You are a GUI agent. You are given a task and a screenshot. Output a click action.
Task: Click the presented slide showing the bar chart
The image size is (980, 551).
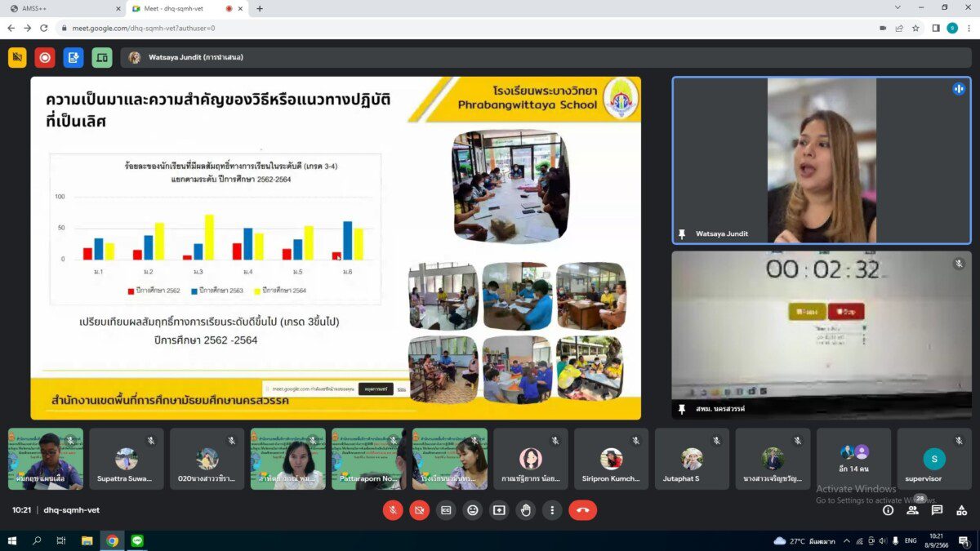[x=336, y=248]
